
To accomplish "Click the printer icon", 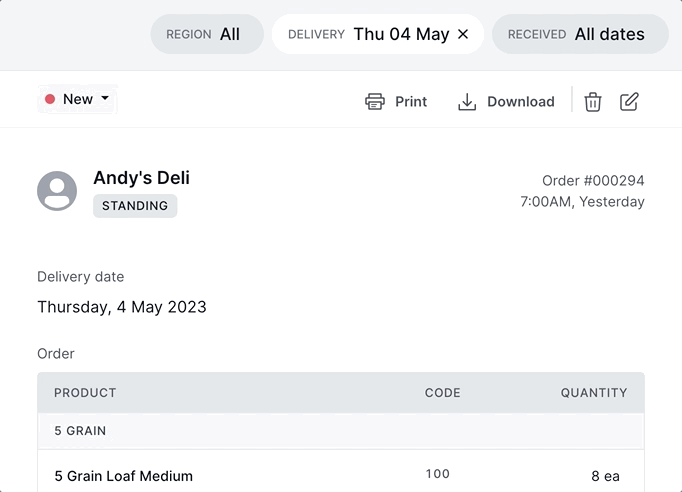I will pyautogui.click(x=375, y=101).
